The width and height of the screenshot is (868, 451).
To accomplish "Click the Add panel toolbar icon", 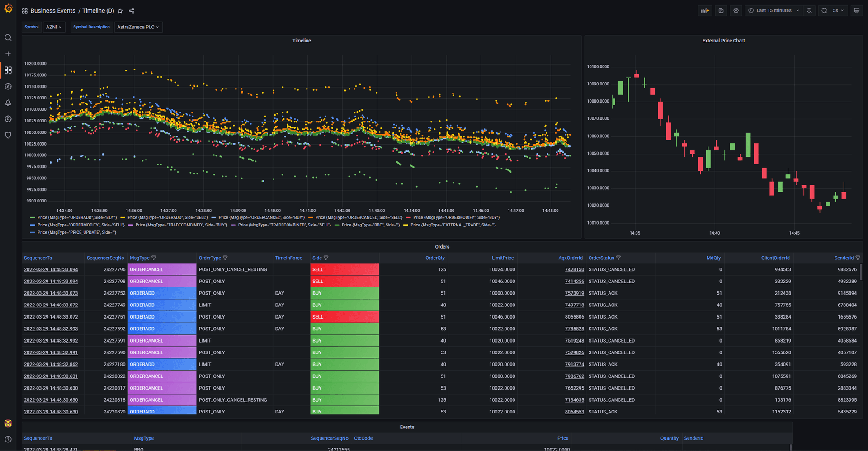I will 705,10.
